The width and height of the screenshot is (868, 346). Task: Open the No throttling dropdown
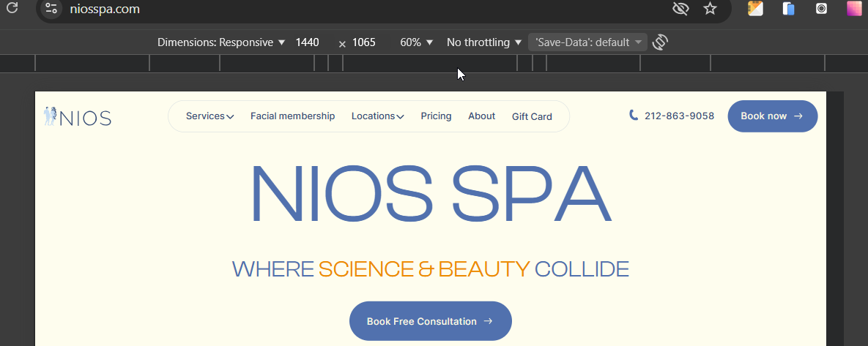click(x=484, y=42)
